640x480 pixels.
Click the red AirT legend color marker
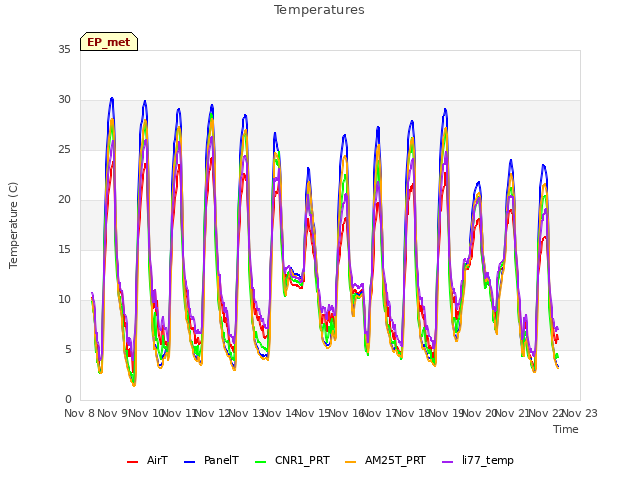pyautogui.click(x=133, y=462)
